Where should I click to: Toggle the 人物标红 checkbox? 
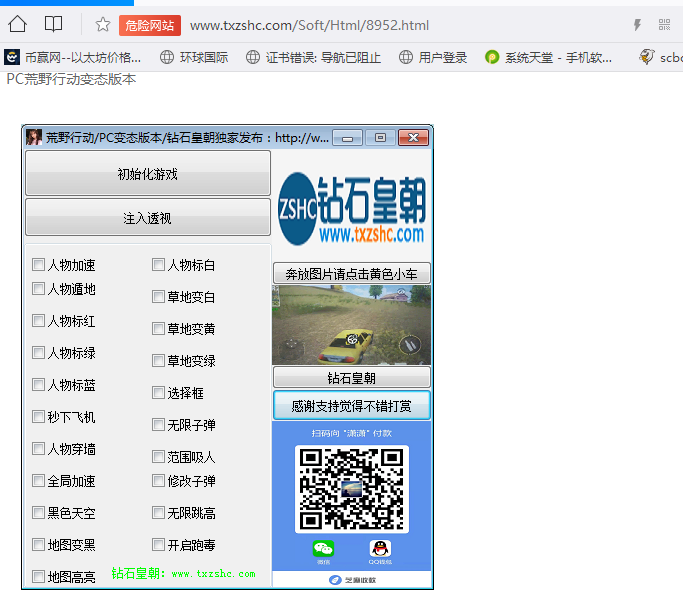click(x=38, y=321)
